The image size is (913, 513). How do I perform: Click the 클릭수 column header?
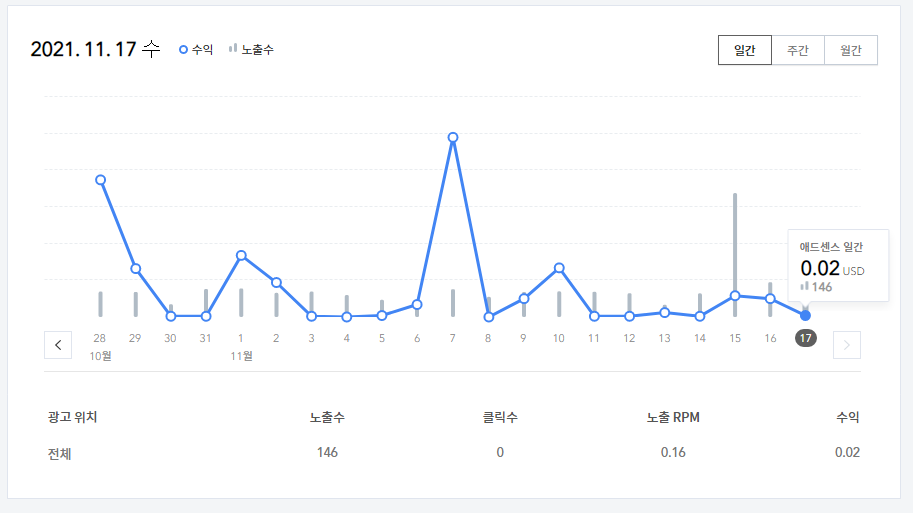(500, 418)
